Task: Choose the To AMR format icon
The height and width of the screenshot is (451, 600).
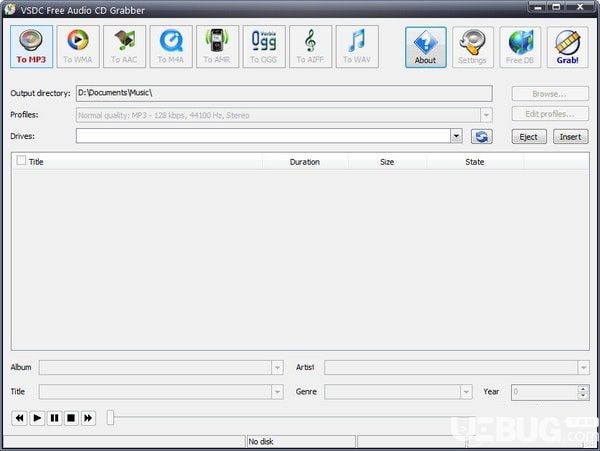Action: [217, 47]
